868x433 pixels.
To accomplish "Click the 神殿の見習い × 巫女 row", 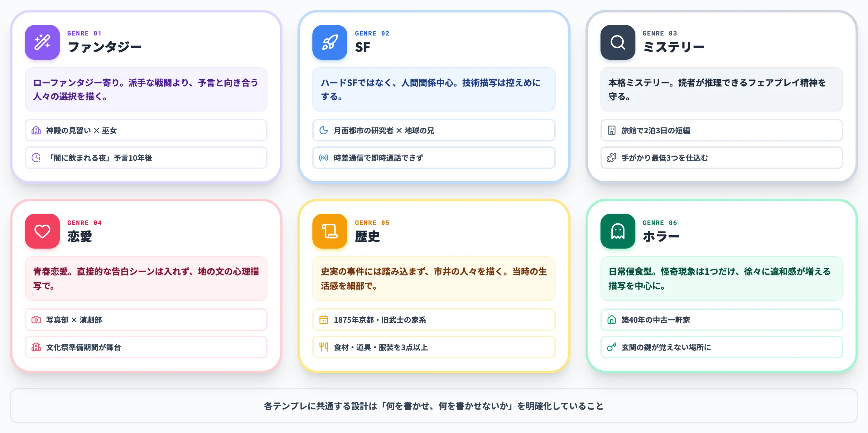I will (146, 130).
